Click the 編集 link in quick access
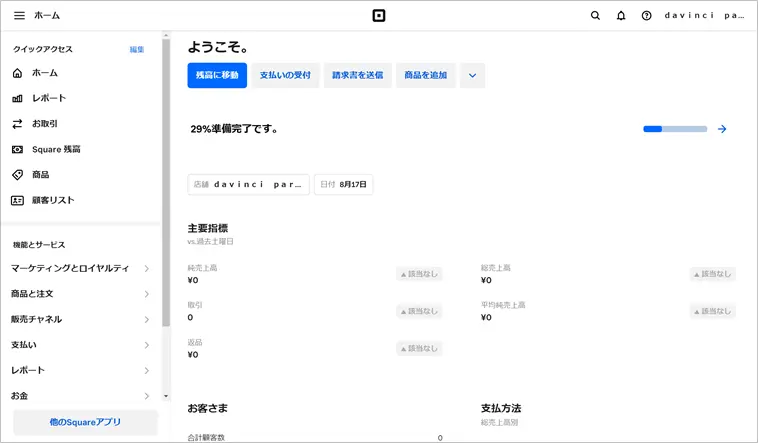 136,49
